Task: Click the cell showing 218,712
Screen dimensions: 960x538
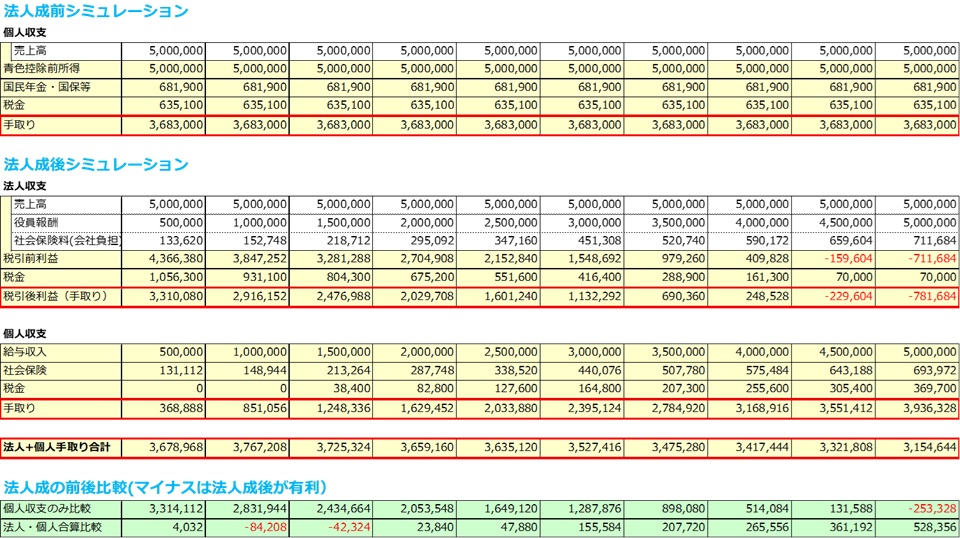Action: [x=331, y=241]
